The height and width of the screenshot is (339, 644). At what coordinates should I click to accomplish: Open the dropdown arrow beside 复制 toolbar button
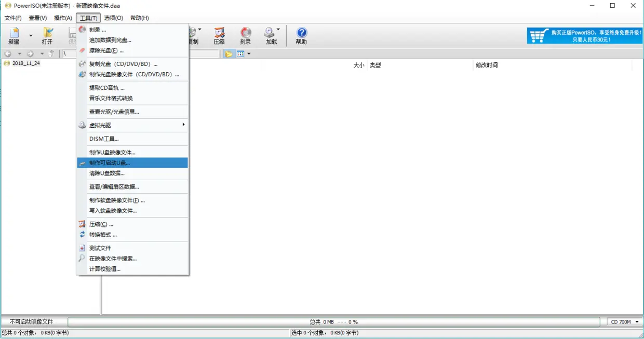pos(200,30)
